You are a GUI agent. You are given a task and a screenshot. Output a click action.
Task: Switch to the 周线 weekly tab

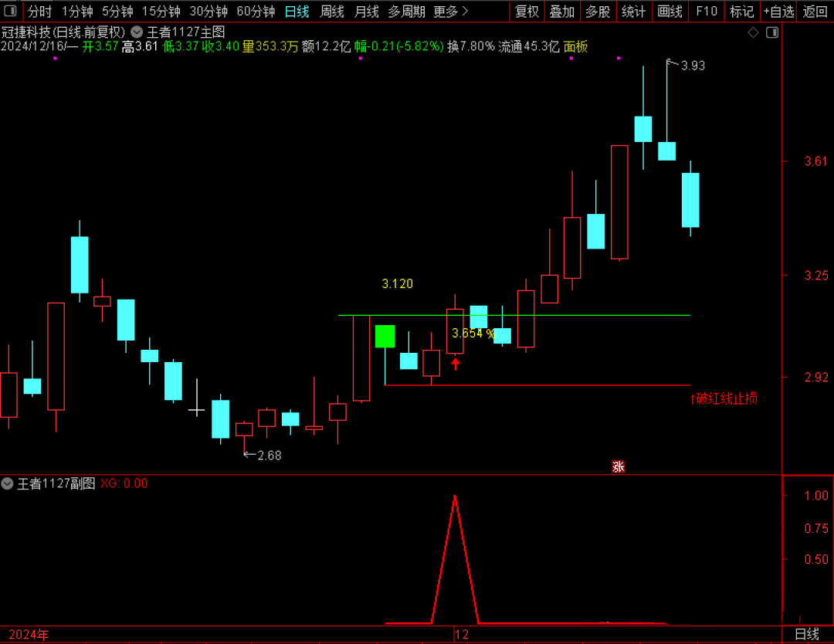coord(332,12)
